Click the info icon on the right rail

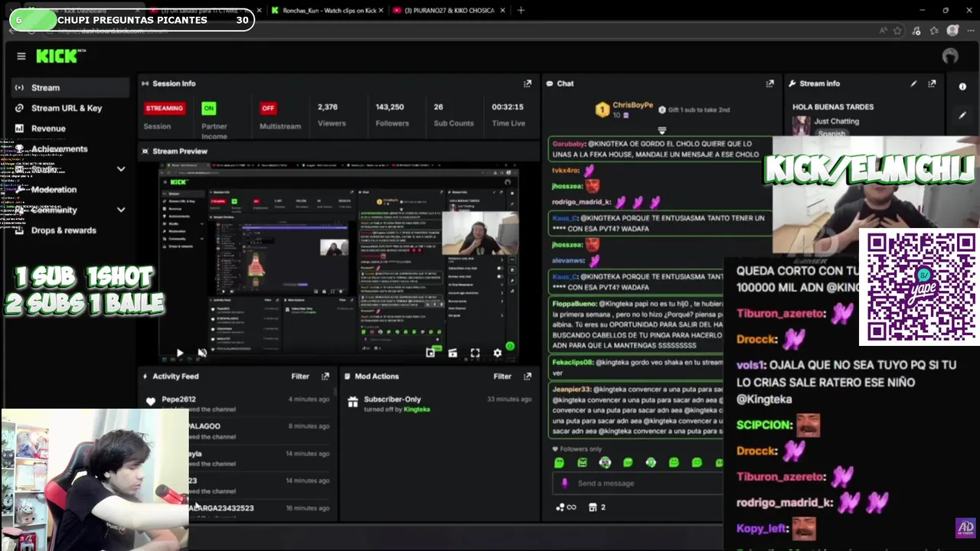tap(962, 86)
